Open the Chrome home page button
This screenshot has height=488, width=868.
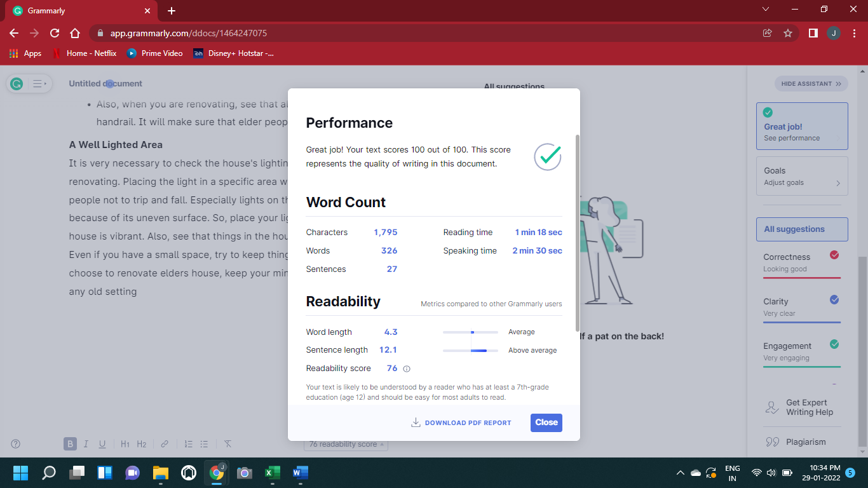75,33
